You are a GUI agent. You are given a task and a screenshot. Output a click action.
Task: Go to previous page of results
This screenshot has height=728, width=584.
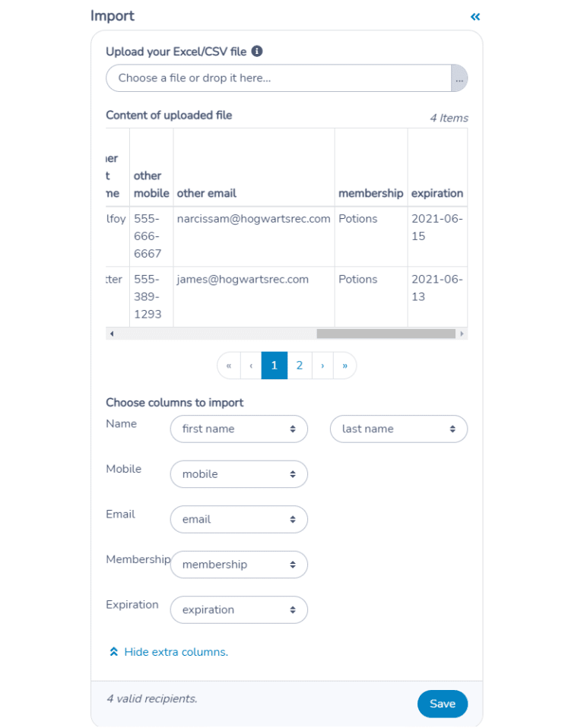click(251, 366)
